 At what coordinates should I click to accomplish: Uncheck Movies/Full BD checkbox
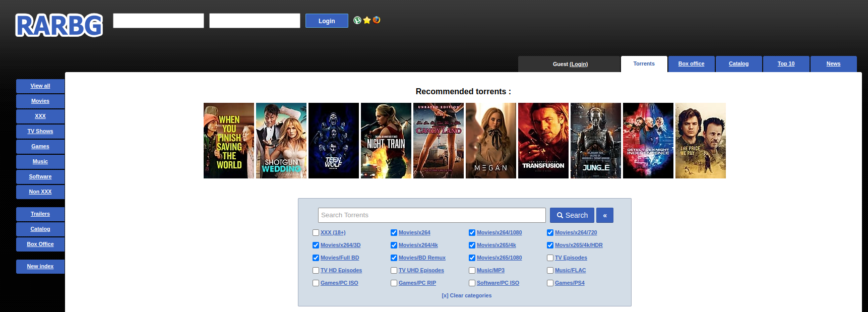pyautogui.click(x=316, y=258)
